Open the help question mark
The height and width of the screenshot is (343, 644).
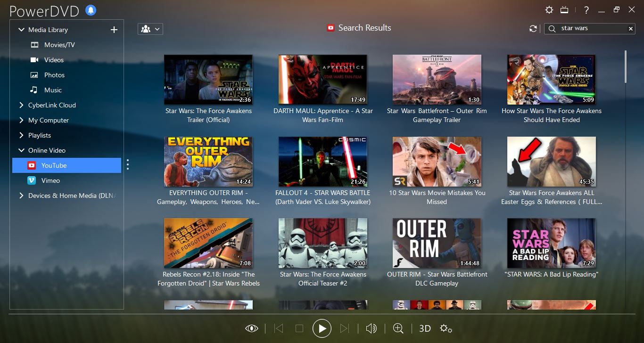(x=586, y=10)
